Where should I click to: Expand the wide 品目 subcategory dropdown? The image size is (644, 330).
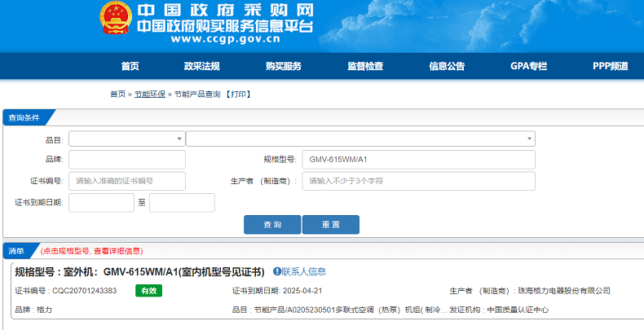(x=360, y=139)
